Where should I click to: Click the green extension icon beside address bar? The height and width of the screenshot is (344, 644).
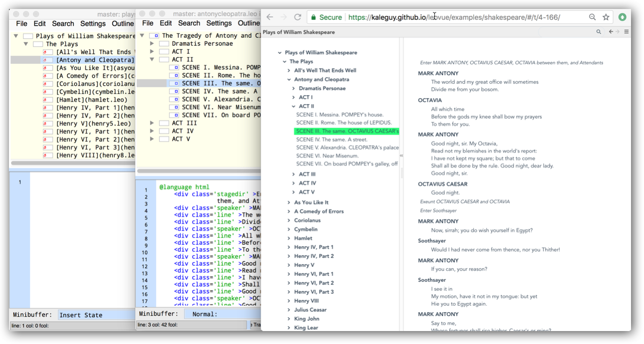(x=622, y=17)
